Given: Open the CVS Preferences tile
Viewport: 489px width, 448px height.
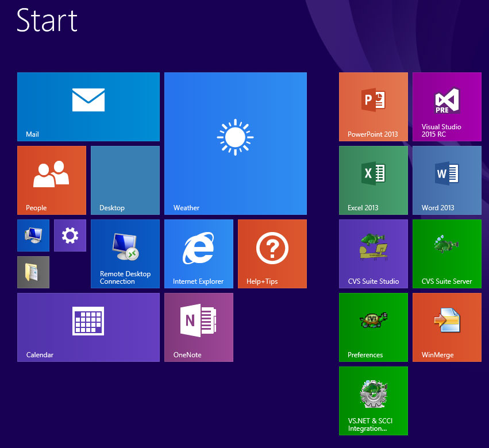Looking at the screenshot, I should (x=374, y=327).
